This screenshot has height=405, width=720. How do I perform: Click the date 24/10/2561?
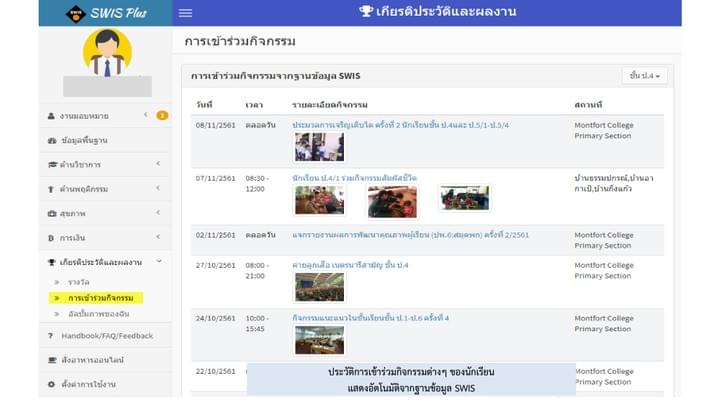pyautogui.click(x=215, y=318)
